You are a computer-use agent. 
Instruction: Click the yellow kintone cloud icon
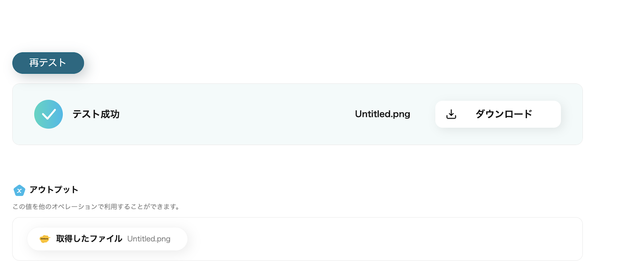pyautogui.click(x=44, y=239)
